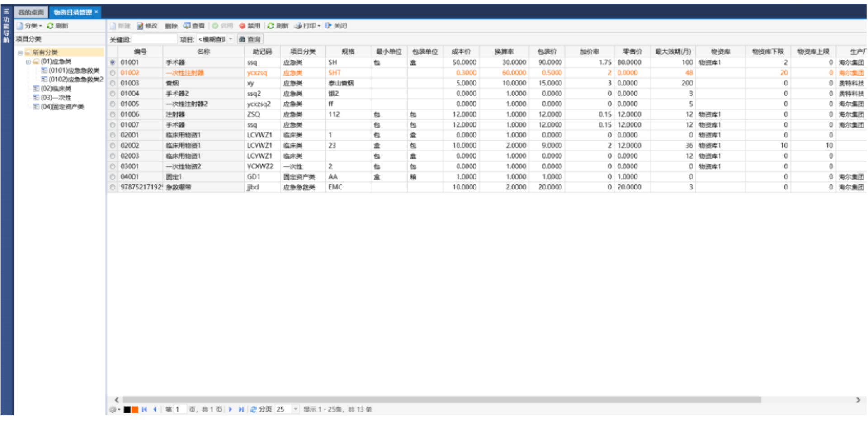The width and height of the screenshot is (868, 421).
Task: Click the 修改 (edit) toolbar icon
Action: point(141,26)
